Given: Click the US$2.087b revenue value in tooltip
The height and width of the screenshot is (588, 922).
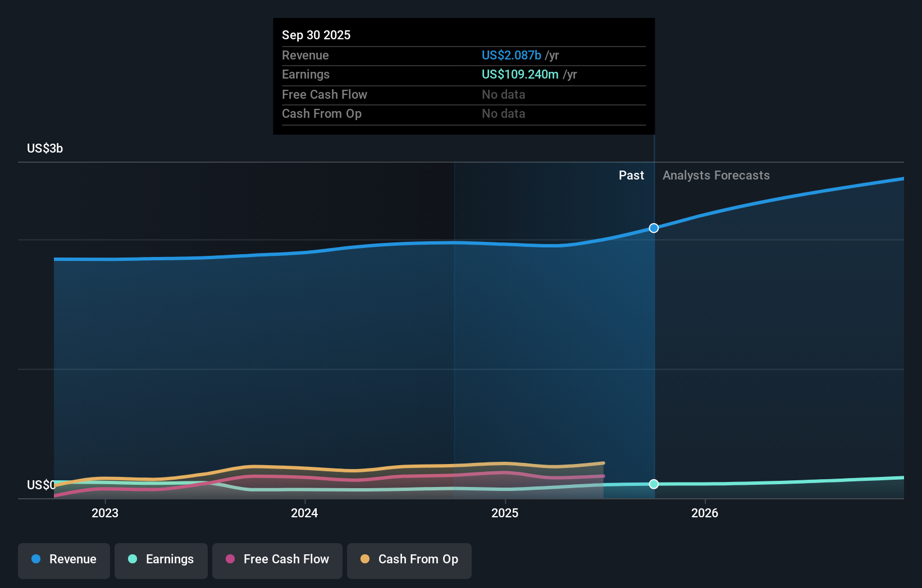Looking at the screenshot, I should coord(510,55).
